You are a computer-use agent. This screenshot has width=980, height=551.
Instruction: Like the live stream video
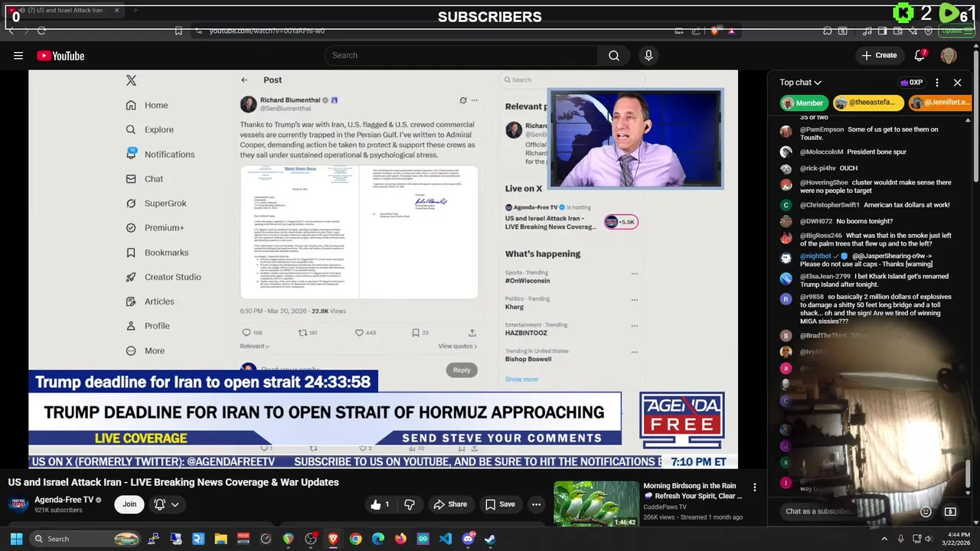pyautogui.click(x=381, y=504)
